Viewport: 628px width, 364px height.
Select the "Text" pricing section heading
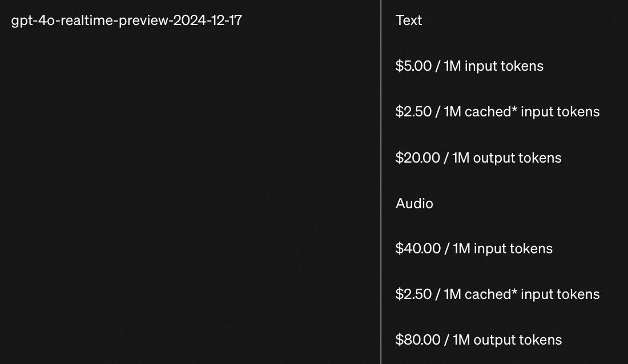[409, 21]
